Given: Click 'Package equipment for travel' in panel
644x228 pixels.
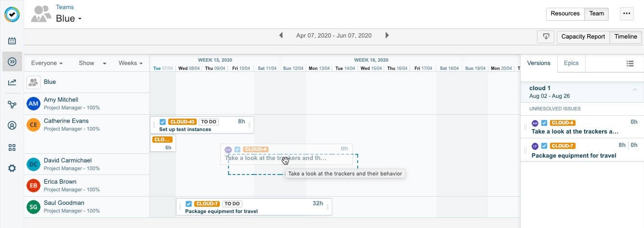Looking at the screenshot, I should (574, 155).
